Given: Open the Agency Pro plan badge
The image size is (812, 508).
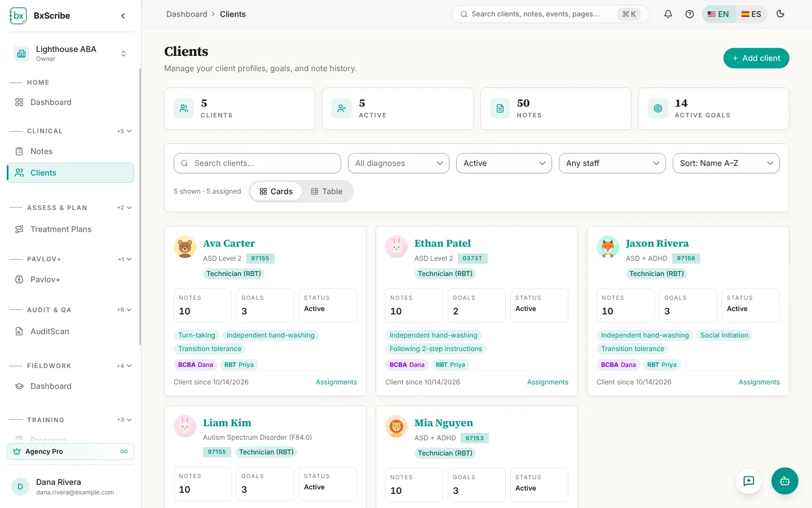Looking at the screenshot, I should 70,452.
